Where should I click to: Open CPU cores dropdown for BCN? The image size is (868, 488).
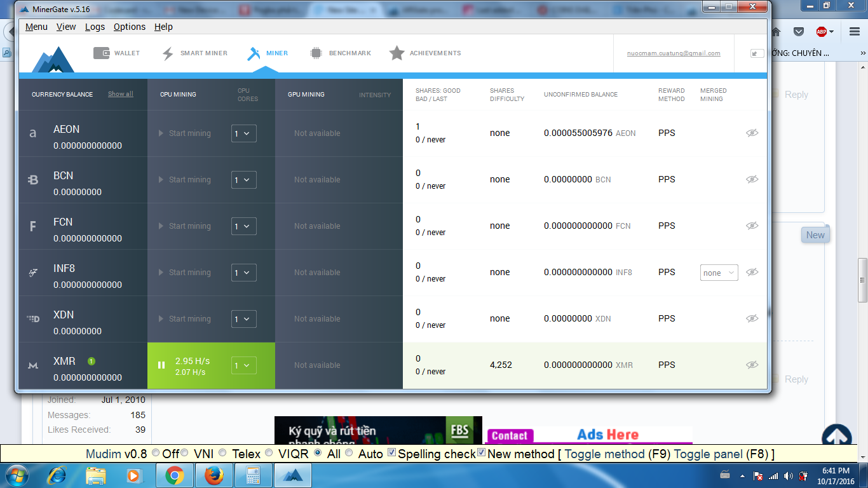point(244,180)
